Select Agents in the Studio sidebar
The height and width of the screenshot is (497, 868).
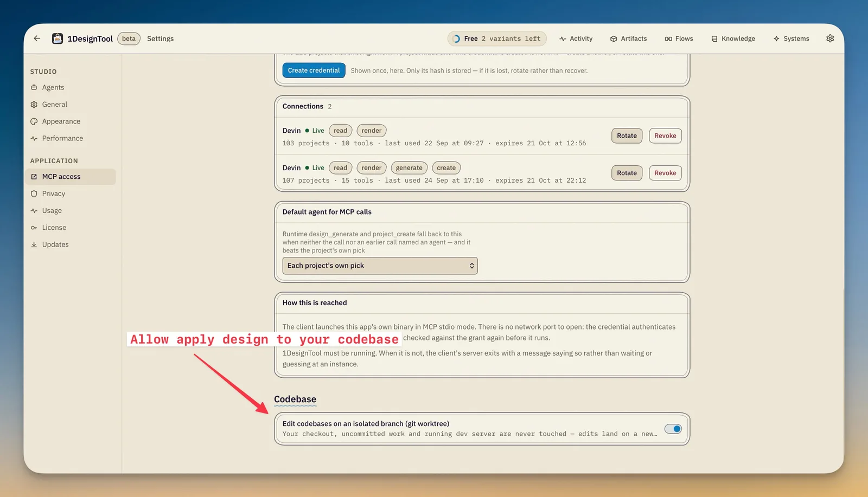tap(71, 87)
